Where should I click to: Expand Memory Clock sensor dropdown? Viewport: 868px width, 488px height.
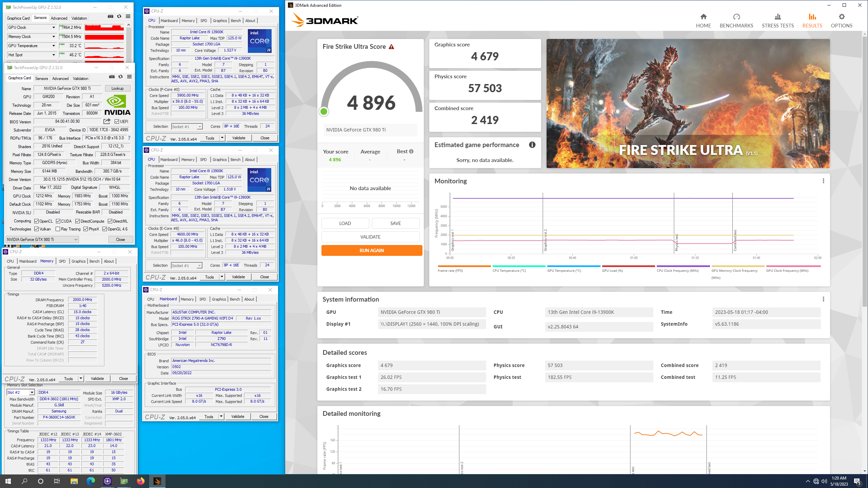point(53,37)
